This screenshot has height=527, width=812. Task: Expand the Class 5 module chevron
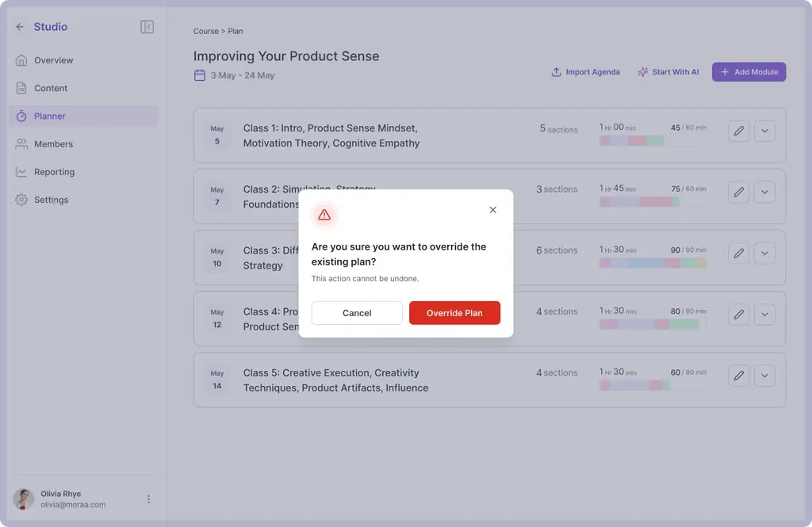[x=764, y=376]
